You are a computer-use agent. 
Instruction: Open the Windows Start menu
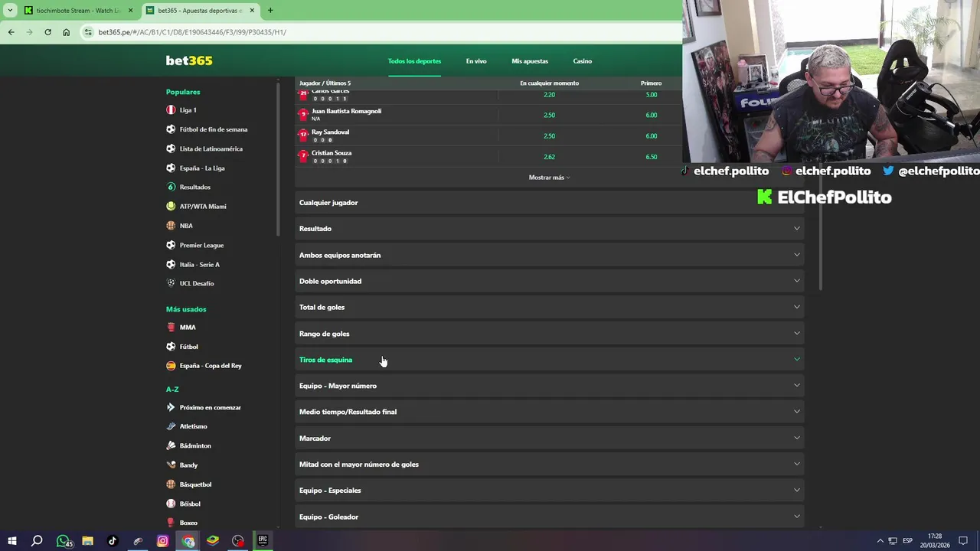click(11, 541)
